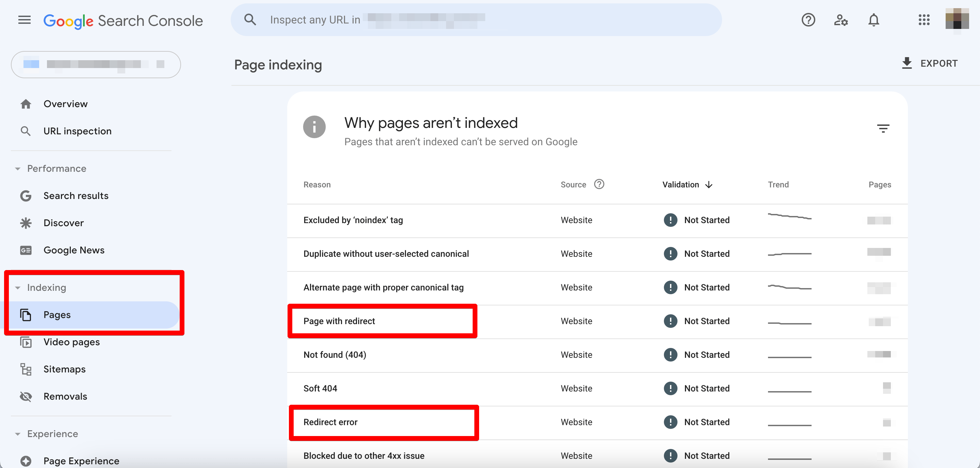The image size is (980, 468).
Task: Click the EXPORT button
Action: tap(930, 63)
